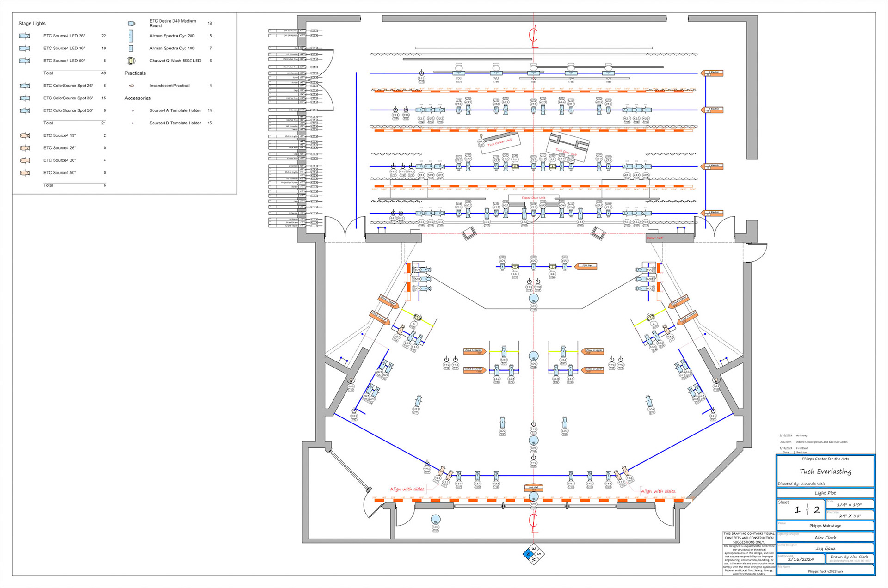Click the compass rose at bottom center
The width and height of the screenshot is (888, 588).
[533, 553]
